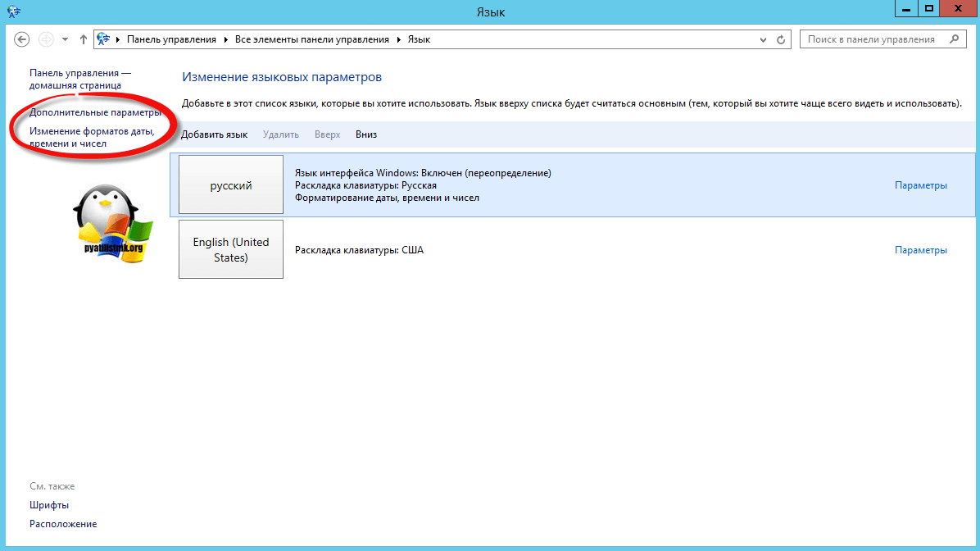Expand the address bar history dropdown
980x551 pixels.
765,39
